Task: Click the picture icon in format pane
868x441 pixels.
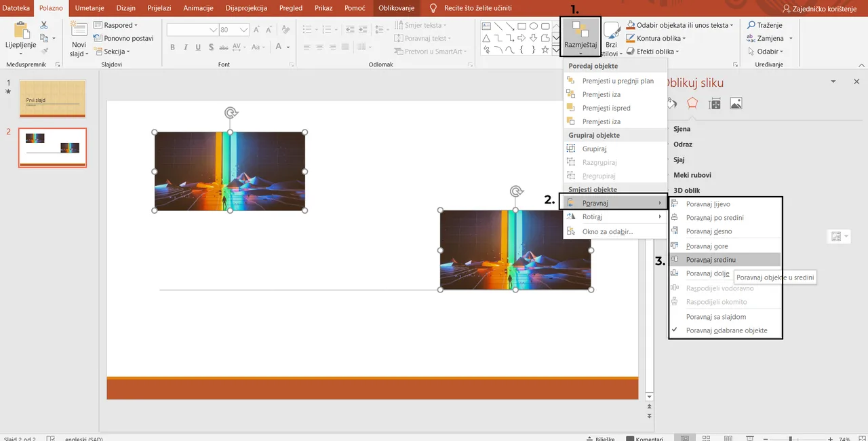Action: [736, 103]
